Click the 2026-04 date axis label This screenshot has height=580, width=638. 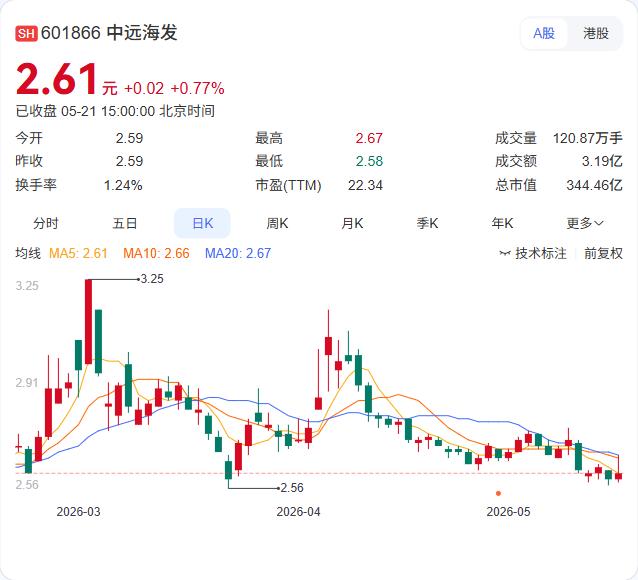[x=298, y=512]
